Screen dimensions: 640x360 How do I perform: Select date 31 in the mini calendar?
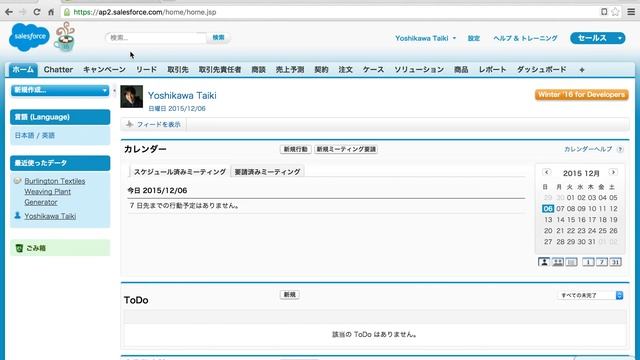pyautogui.click(x=591, y=242)
